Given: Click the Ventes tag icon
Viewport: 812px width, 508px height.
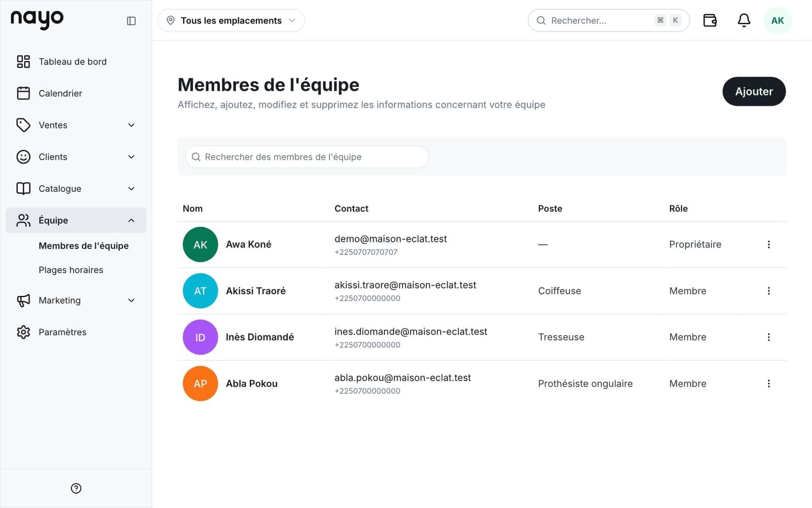Looking at the screenshot, I should click(23, 125).
